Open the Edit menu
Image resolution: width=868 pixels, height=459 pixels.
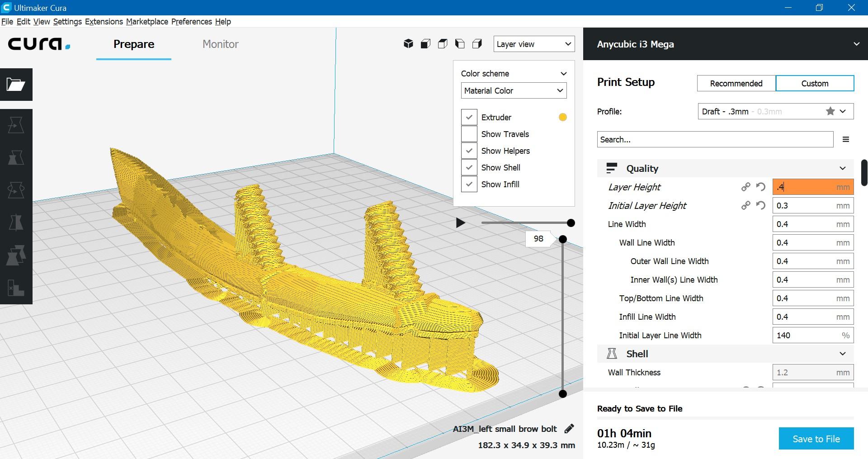pyautogui.click(x=24, y=22)
